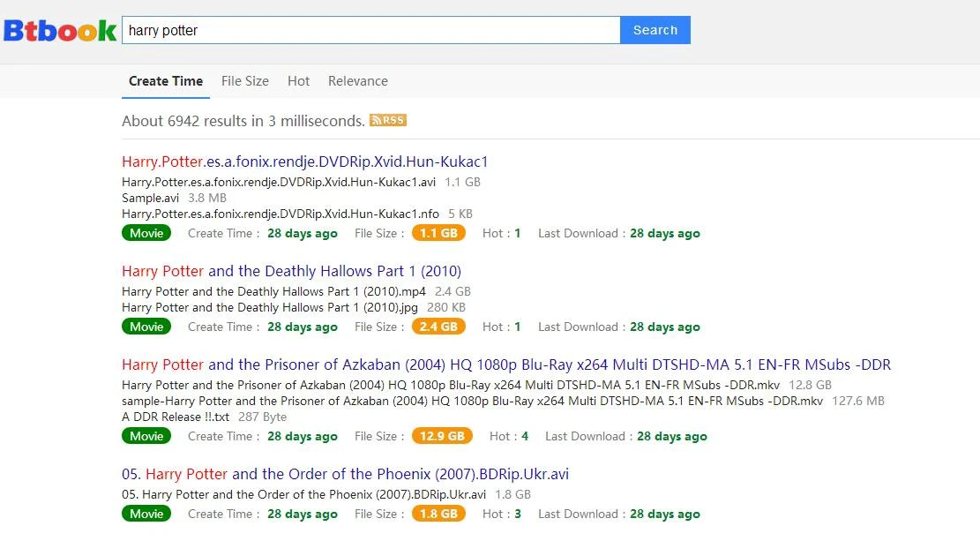Image resolution: width=980 pixels, height=541 pixels.
Task: Click the 280 KB size value
Action: click(446, 308)
